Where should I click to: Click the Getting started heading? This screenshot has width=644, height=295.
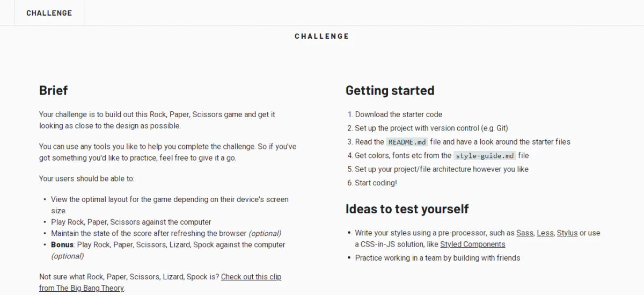pyautogui.click(x=390, y=90)
